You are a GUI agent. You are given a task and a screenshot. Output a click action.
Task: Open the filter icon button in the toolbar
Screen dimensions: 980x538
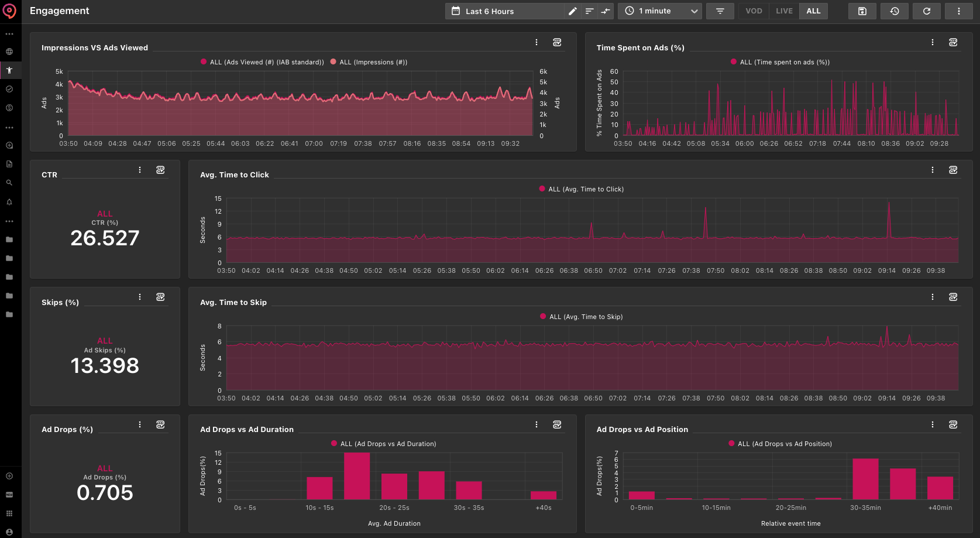(x=720, y=11)
